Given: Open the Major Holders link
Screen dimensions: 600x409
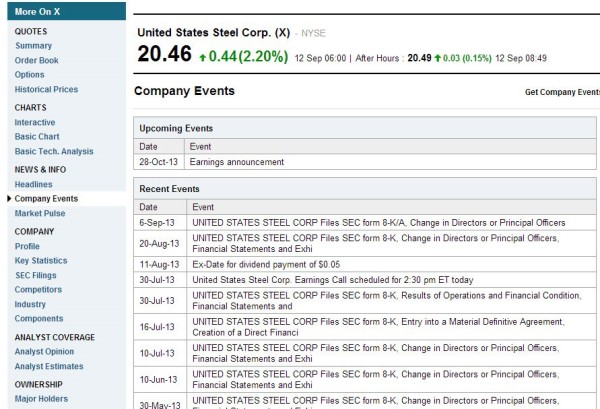Looking at the screenshot, I should coord(41,399).
